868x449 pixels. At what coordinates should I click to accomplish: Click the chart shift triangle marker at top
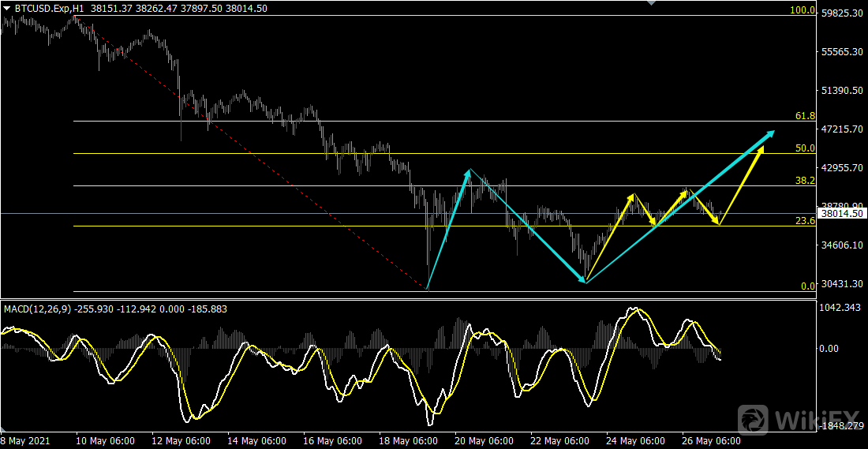[x=649, y=3]
